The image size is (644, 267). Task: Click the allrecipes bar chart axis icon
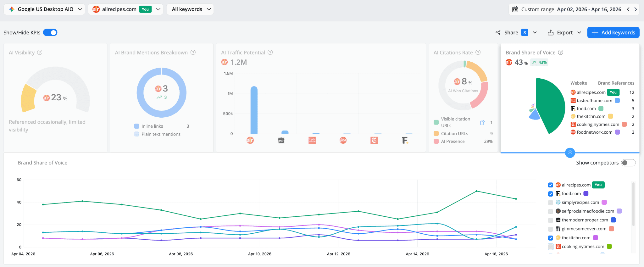[x=250, y=140]
